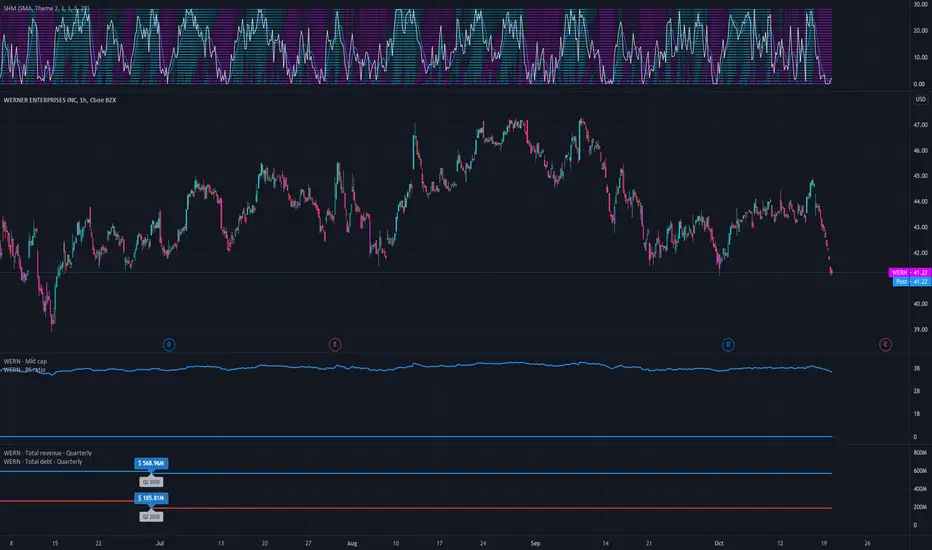Select WERN Total debt Quarterly legend
The height and width of the screenshot is (550, 932).
point(43,461)
